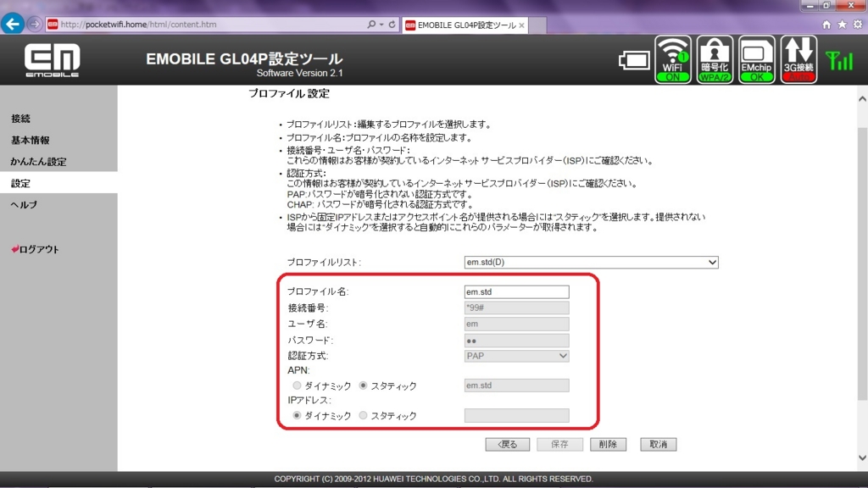Screen dimensions: 868x488
Task: Click the APN field showing em.std
Action: pos(516,385)
